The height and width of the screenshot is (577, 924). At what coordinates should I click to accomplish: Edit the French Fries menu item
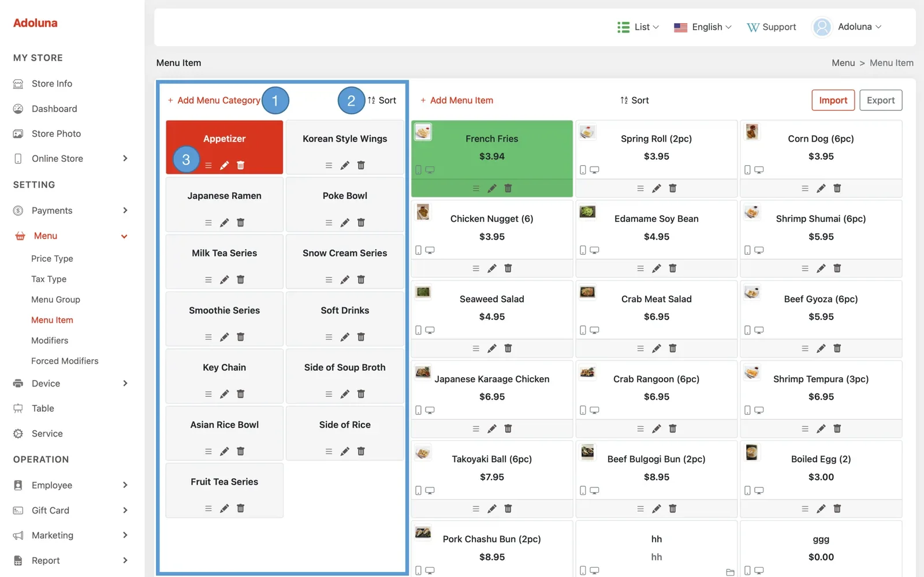point(492,189)
